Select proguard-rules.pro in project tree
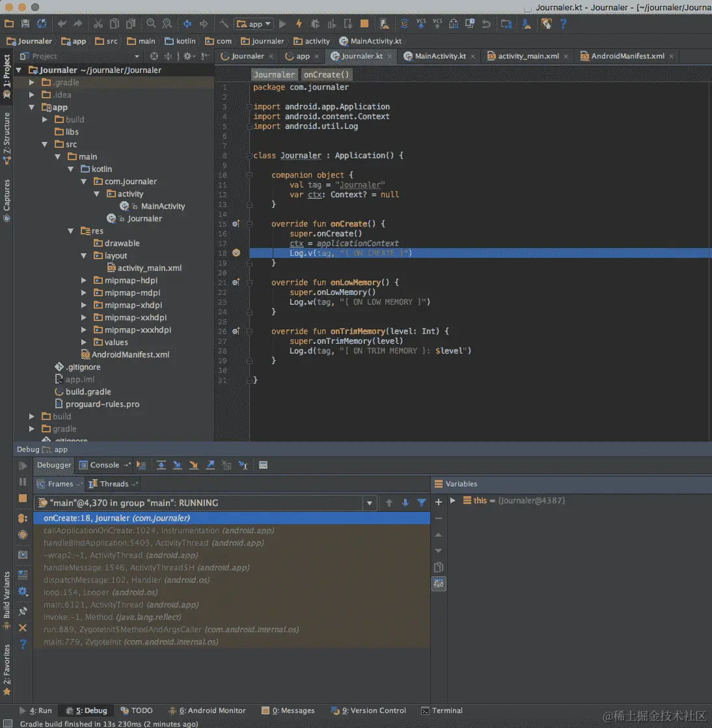Screen dimensions: 712x728 (x=102, y=404)
